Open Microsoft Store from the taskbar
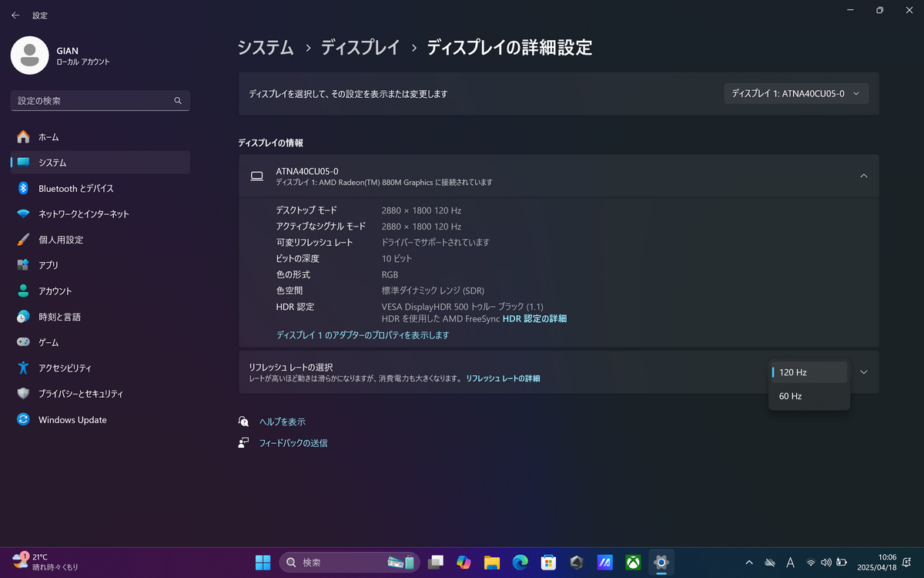The width and height of the screenshot is (924, 578). (548, 563)
